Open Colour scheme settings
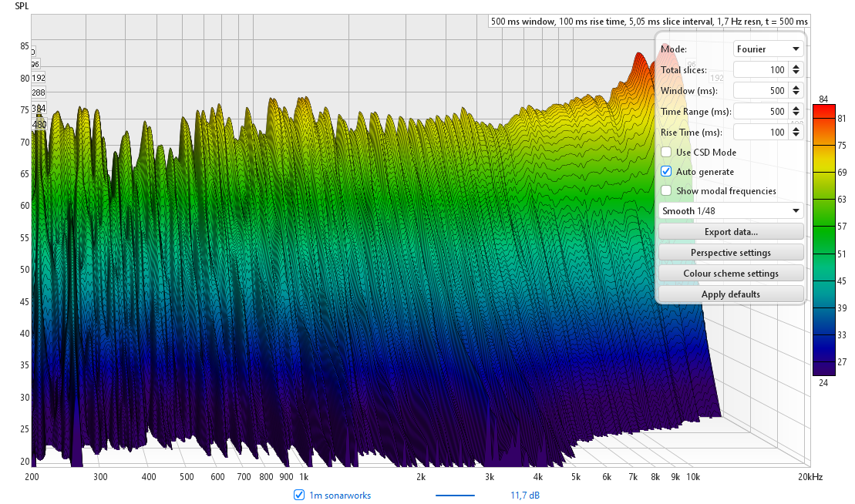The image size is (855, 504). [731, 273]
